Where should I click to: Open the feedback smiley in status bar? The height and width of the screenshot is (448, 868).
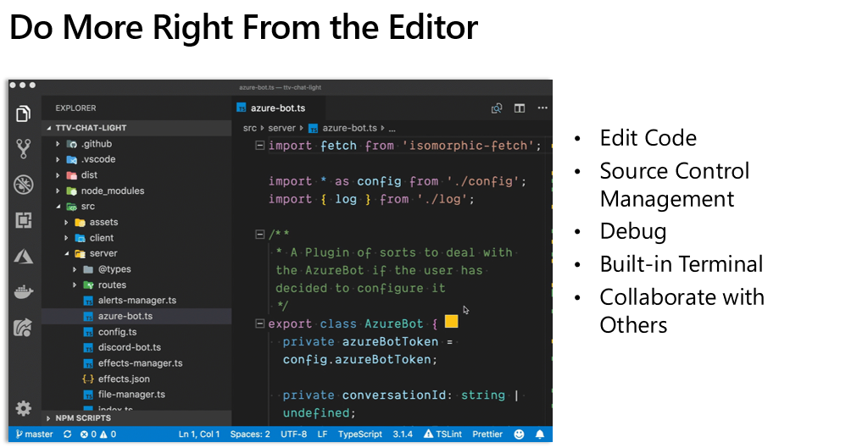pos(519,434)
